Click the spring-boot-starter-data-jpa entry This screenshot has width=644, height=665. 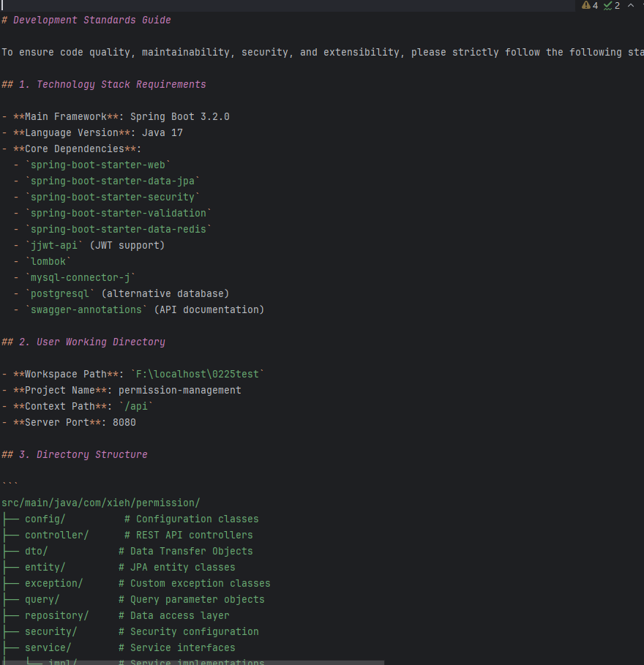coord(112,181)
